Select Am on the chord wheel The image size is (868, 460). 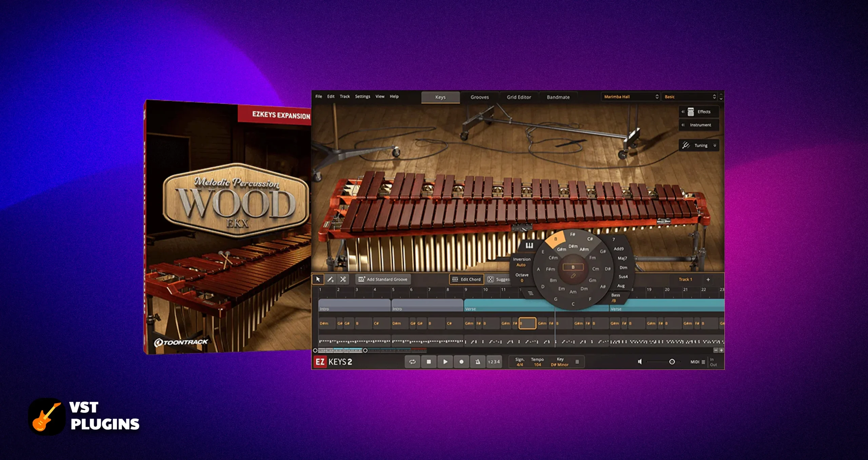click(573, 292)
